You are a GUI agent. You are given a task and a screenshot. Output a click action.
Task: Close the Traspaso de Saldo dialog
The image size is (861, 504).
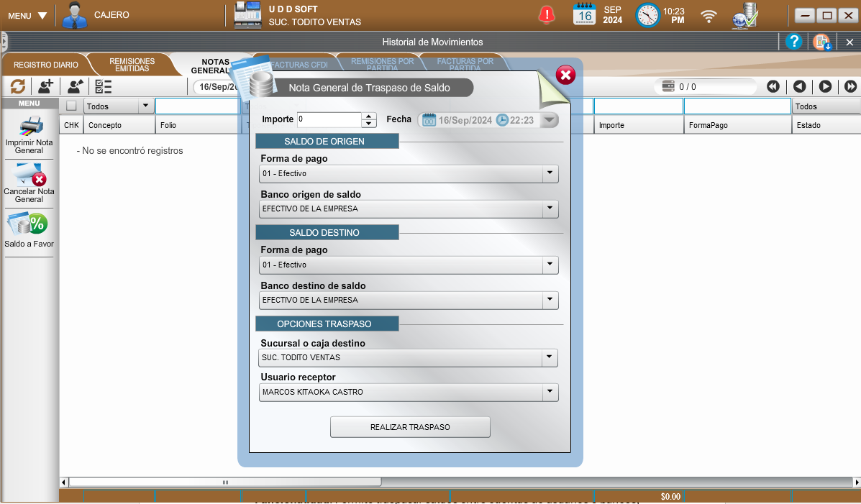(x=565, y=75)
